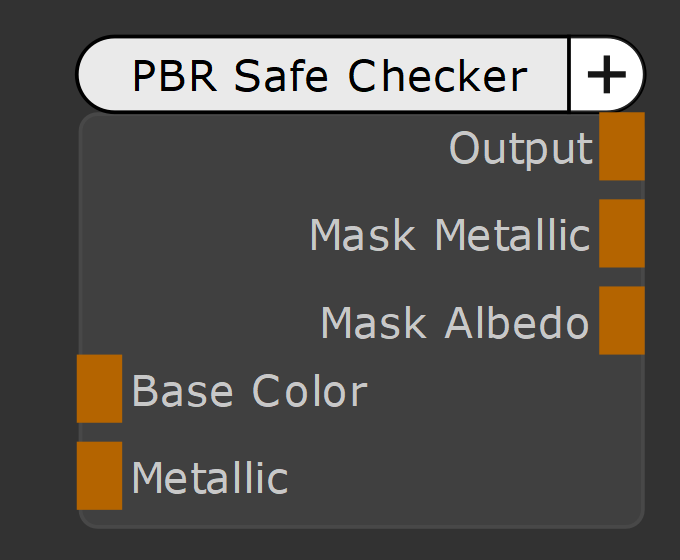This screenshot has height=560, width=680.
Task: Click the plus button on node header
Action: [x=607, y=75]
